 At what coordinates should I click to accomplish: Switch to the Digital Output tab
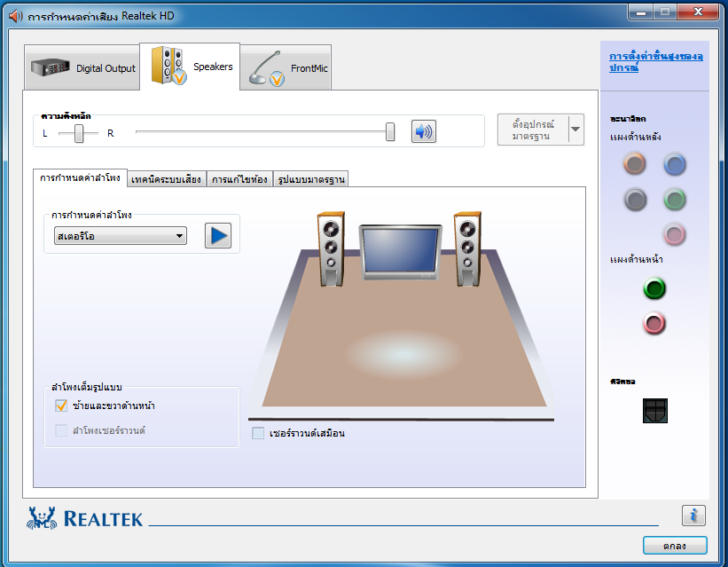click(x=82, y=67)
